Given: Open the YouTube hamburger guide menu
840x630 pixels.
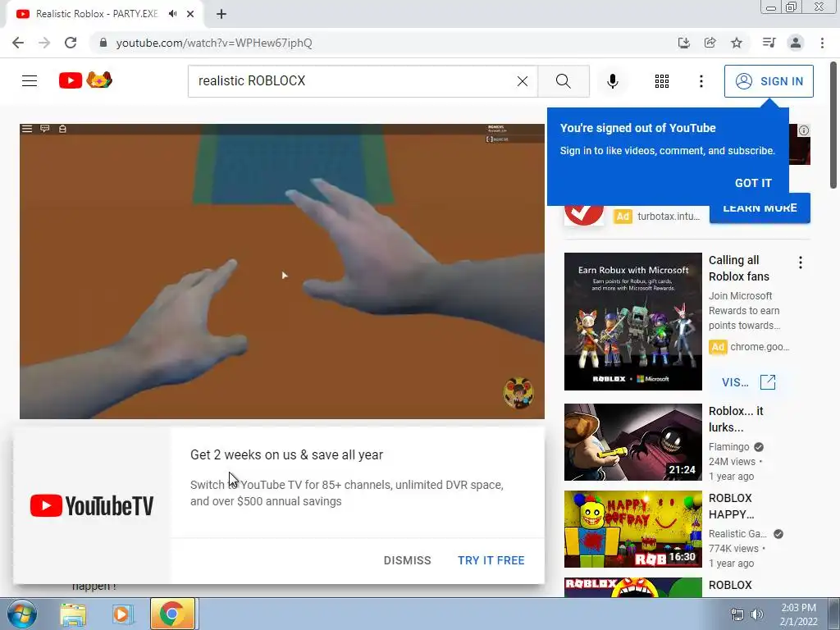Looking at the screenshot, I should pyautogui.click(x=30, y=81).
